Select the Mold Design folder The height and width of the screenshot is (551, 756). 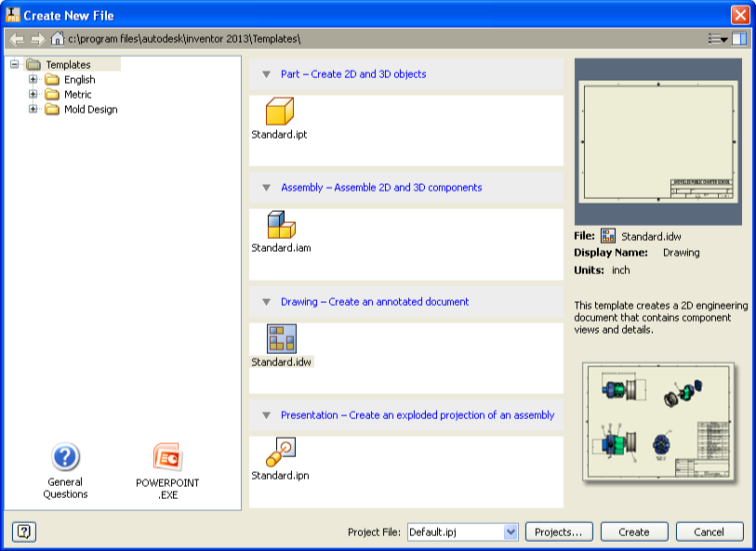pos(90,110)
